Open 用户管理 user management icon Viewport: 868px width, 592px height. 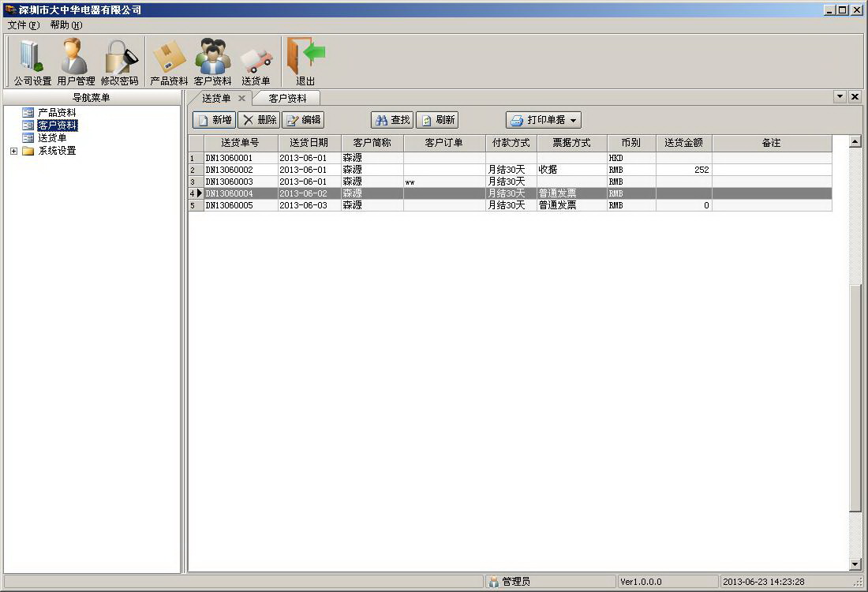pyautogui.click(x=76, y=62)
